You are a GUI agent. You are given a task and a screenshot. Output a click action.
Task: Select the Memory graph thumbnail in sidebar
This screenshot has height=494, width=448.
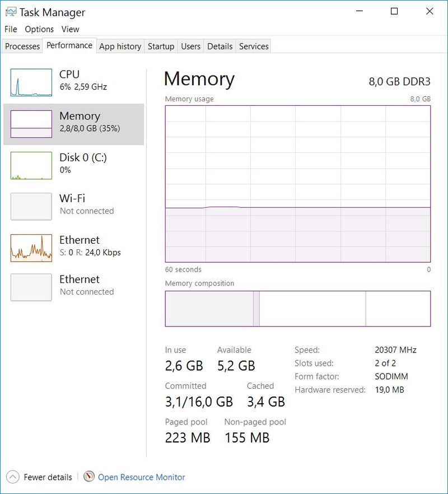[31, 124]
